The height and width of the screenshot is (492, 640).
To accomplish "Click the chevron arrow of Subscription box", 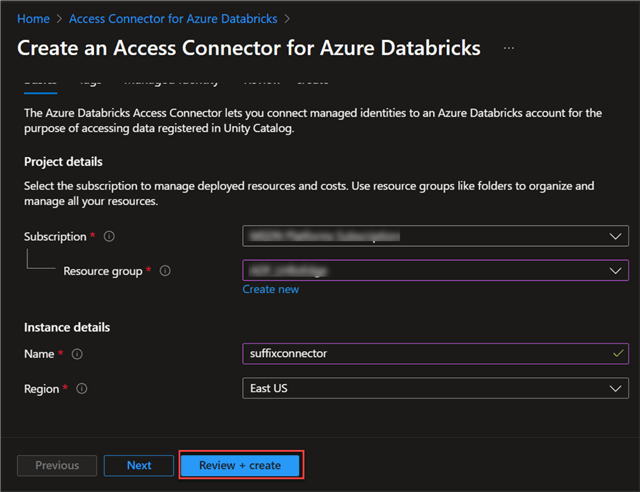I will pos(616,237).
